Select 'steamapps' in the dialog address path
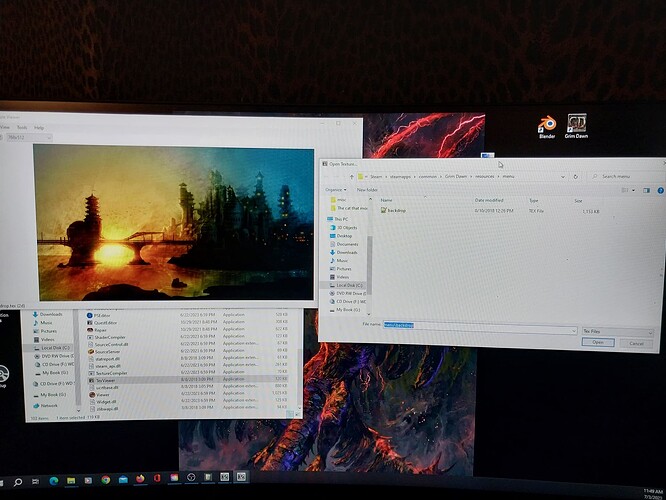 pyautogui.click(x=400, y=176)
